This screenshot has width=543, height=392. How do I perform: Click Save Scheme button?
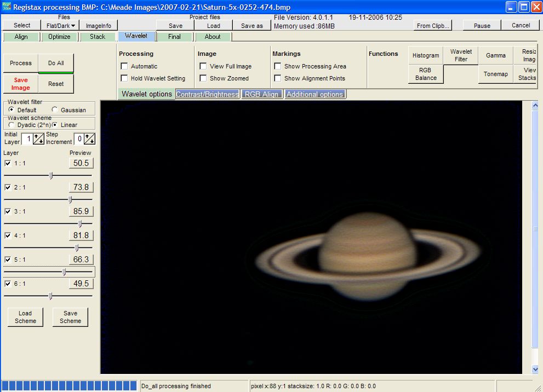click(70, 317)
